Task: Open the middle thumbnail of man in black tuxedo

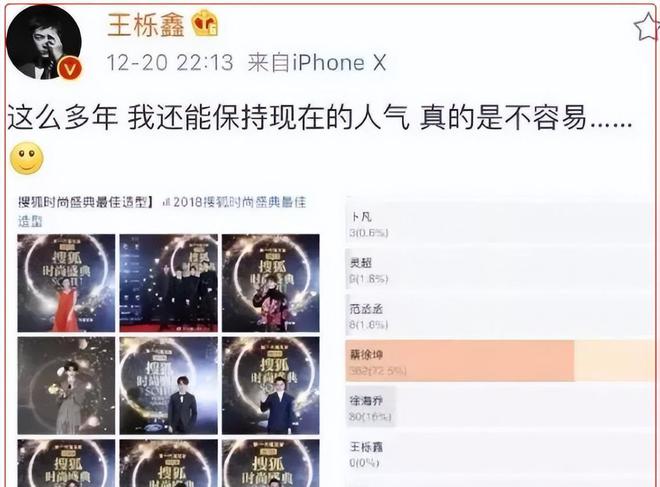Action: (x=168, y=386)
